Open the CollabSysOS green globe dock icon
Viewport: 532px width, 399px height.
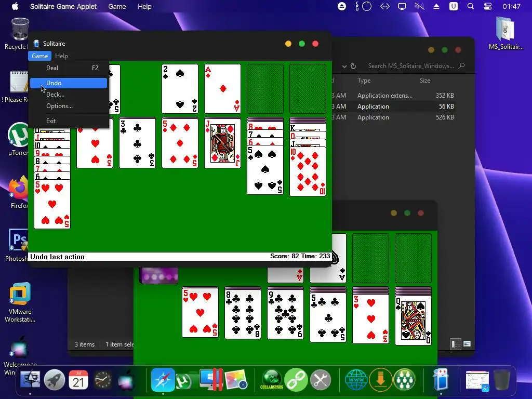[271, 380]
